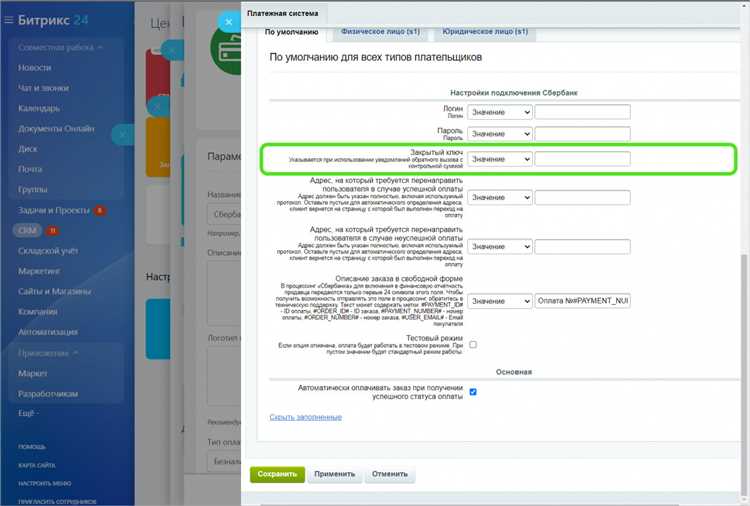Open Диск in the left sidebar
The height and width of the screenshot is (506, 750).
pyautogui.click(x=27, y=149)
